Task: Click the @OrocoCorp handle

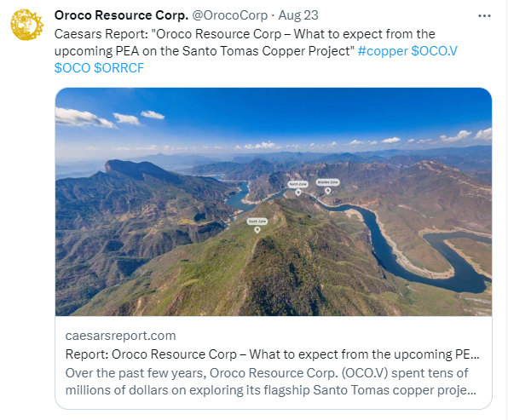Action: tap(230, 15)
